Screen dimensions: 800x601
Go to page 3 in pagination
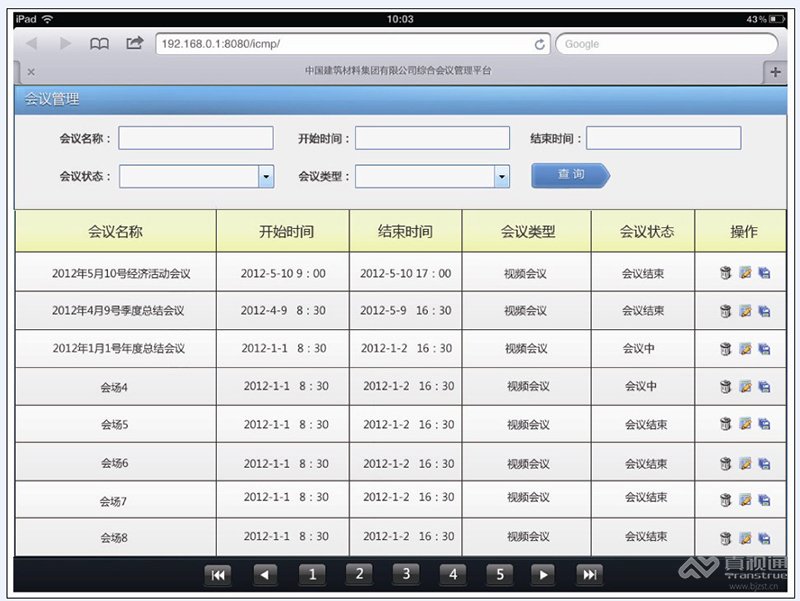click(405, 574)
